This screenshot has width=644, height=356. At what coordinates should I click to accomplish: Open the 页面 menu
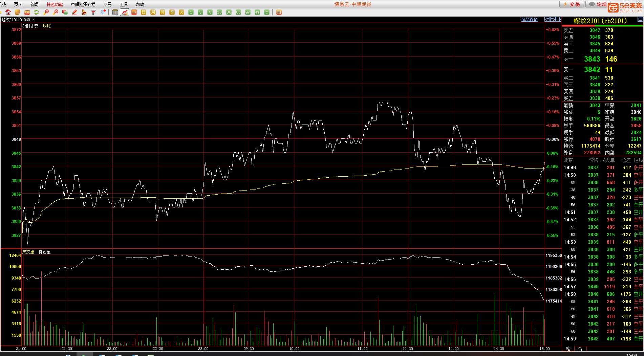(18, 4)
